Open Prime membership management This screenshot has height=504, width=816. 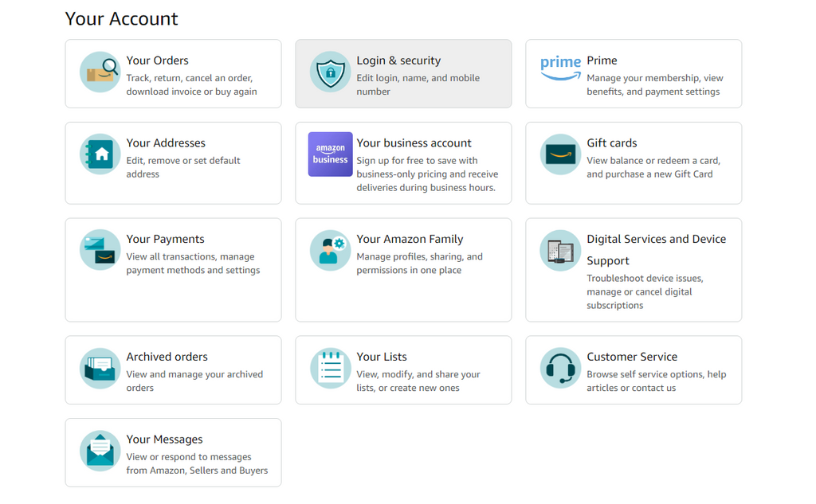point(634,73)
